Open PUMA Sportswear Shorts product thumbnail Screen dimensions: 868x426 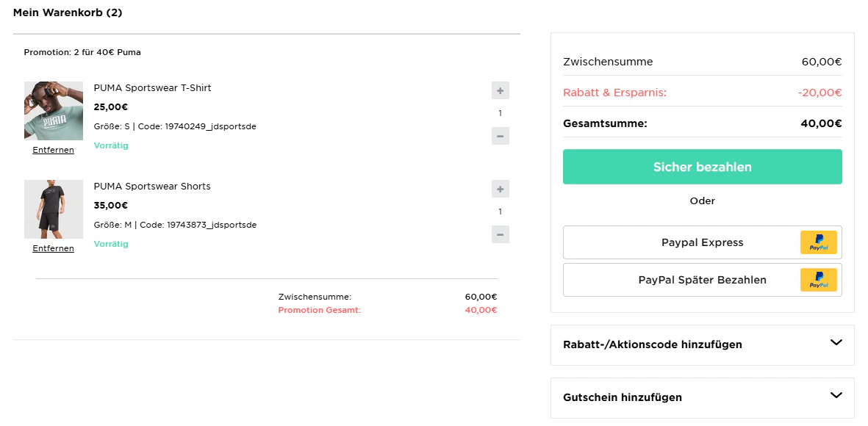(x=54, y=209)
